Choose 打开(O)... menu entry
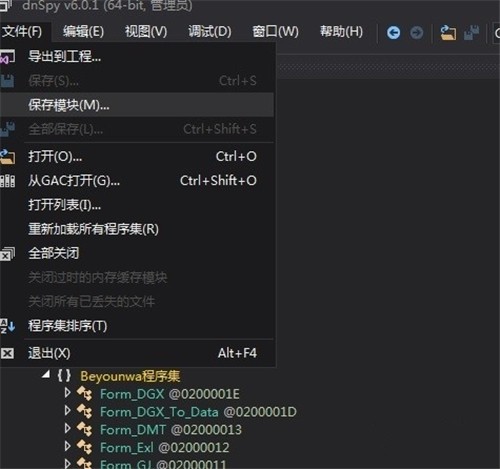This screenshot has height=469, width=500. pos(137,156)
